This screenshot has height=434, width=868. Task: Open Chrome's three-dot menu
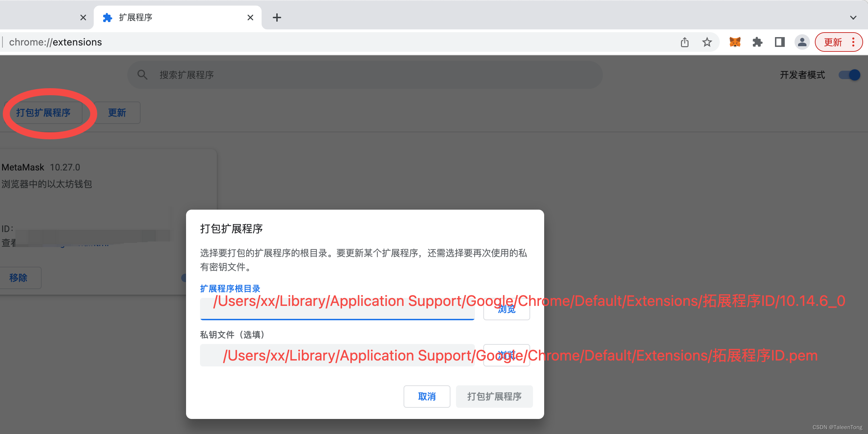coord(853,42)
